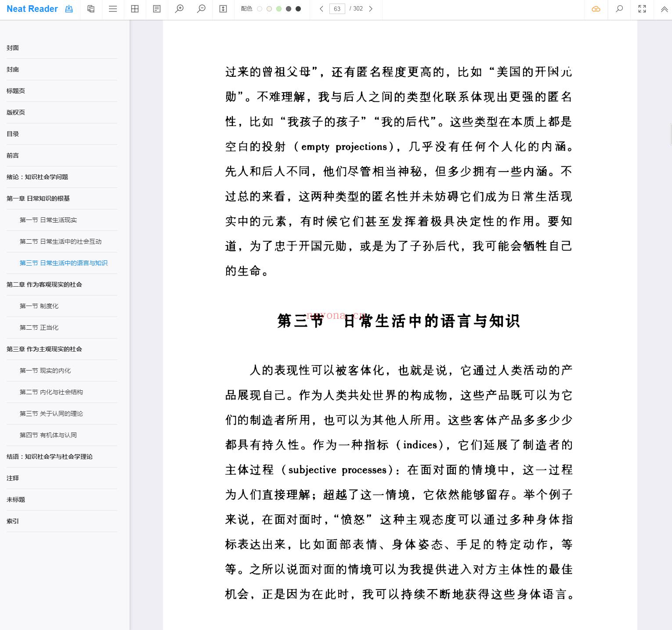Go to the previous page arrow
This screenshot has width=672, height=630.
pos(322,9)
